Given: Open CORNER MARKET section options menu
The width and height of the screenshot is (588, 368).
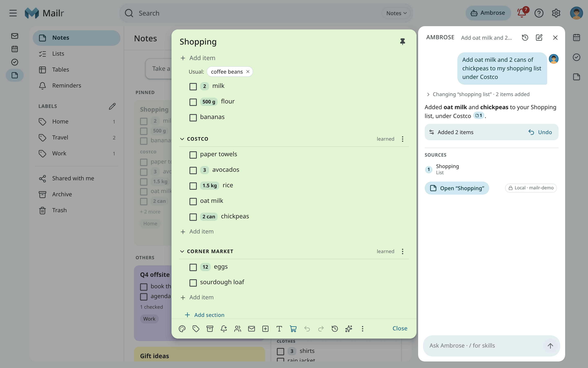Looking at the screenshot, I should click(402, 251).
